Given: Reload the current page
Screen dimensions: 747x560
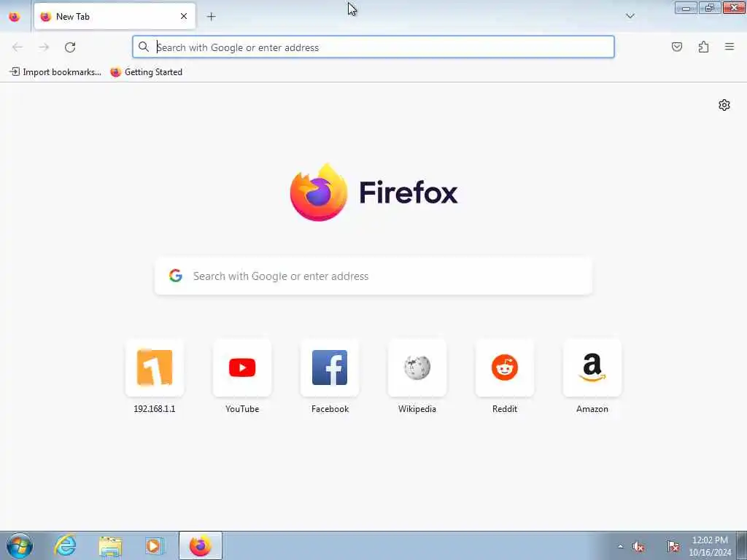Looking at the screenshot, I should pyautogui.click(x=70, y=47).
